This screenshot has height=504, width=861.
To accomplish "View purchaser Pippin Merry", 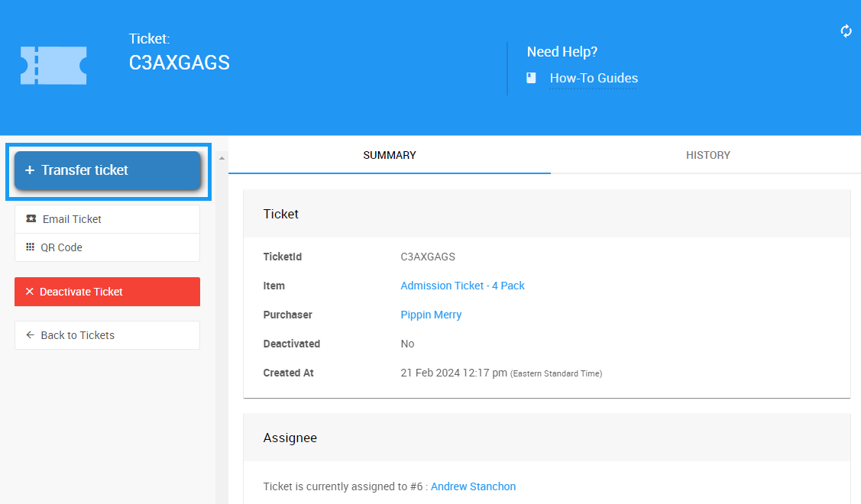I will 431,315.
